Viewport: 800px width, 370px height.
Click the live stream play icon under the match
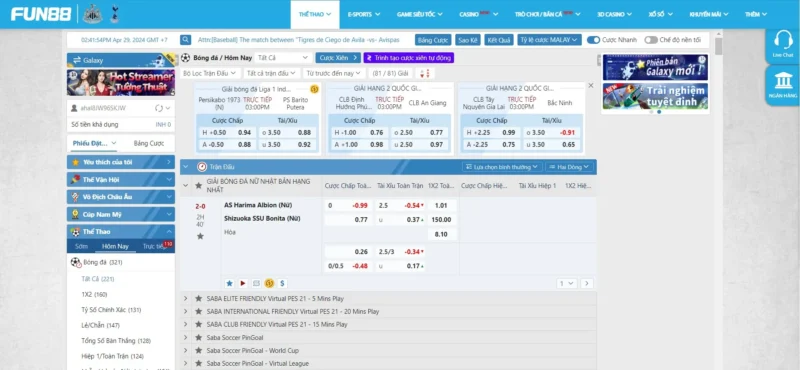(x=243, y=283)
